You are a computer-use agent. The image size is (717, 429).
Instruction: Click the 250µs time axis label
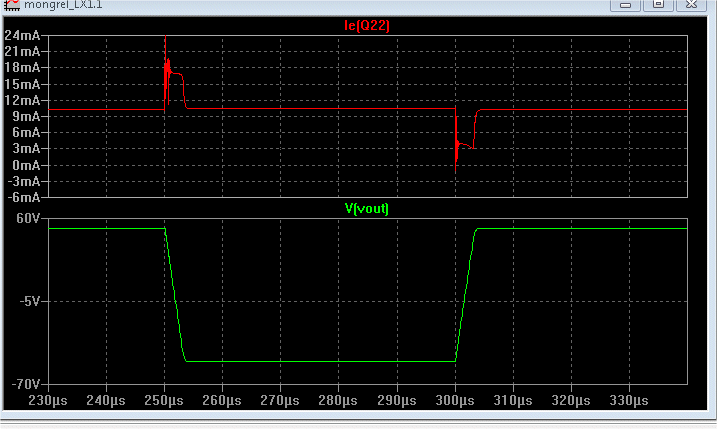[x=164, y=401]
